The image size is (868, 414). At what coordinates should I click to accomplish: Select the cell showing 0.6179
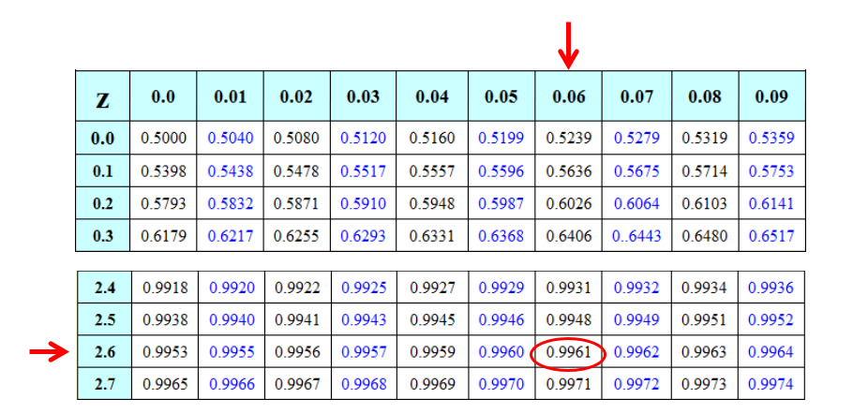163,235
